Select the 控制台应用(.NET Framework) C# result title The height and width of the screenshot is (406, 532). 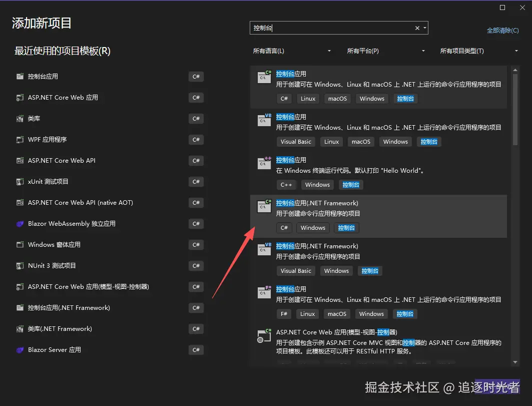point(317,203)
